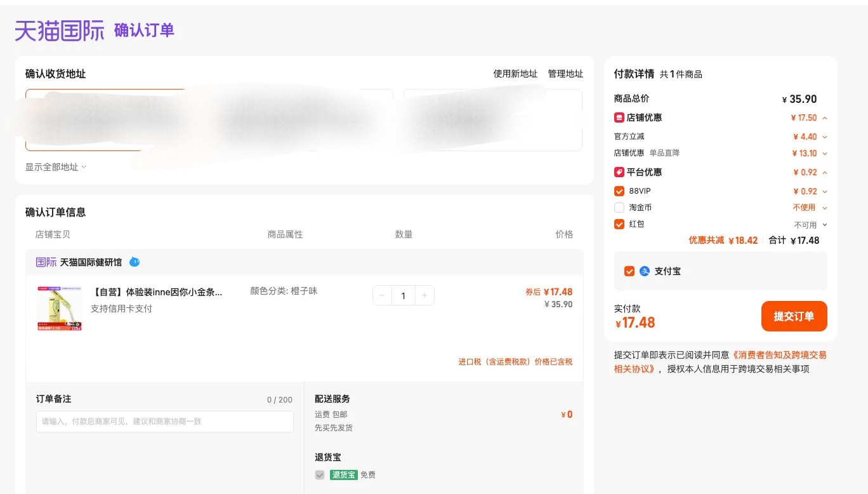
Task: Click the red icon beside 店铺优惠 heading
Action: click(619, 117)
